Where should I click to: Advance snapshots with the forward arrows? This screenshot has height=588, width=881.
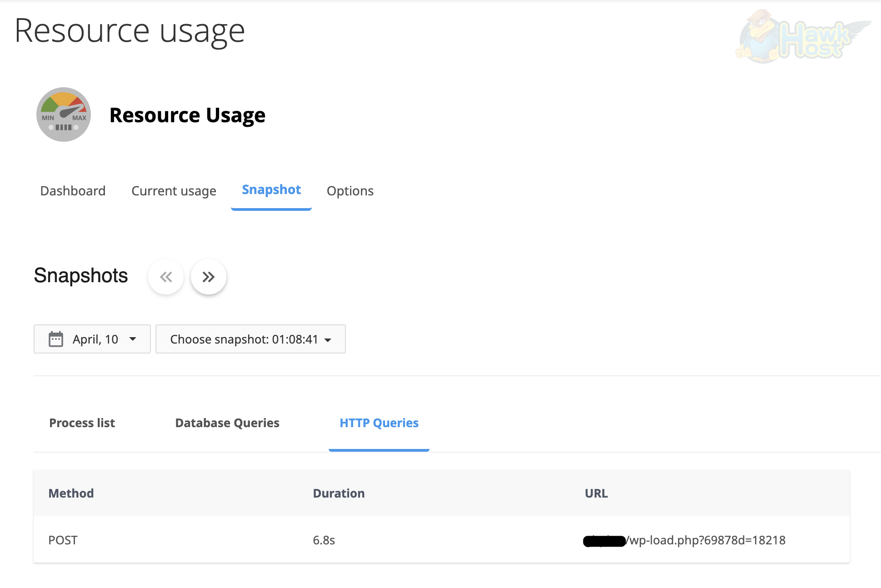(x=208, y=276)
